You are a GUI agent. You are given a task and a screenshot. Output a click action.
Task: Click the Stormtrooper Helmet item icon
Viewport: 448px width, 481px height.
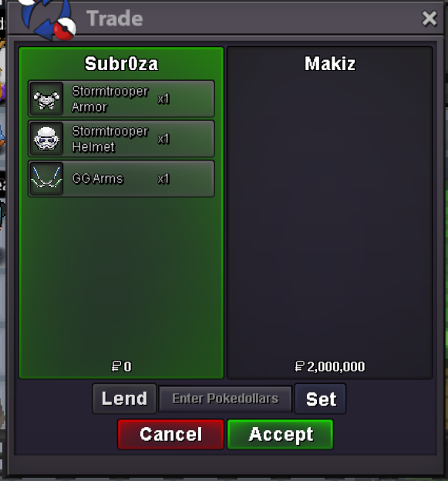46,139
